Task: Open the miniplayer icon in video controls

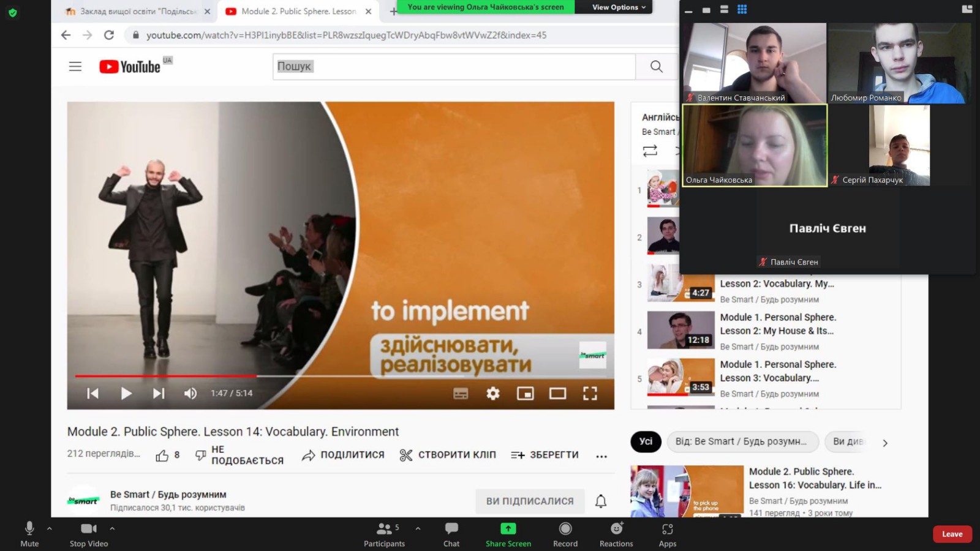Action: [525, 393]
